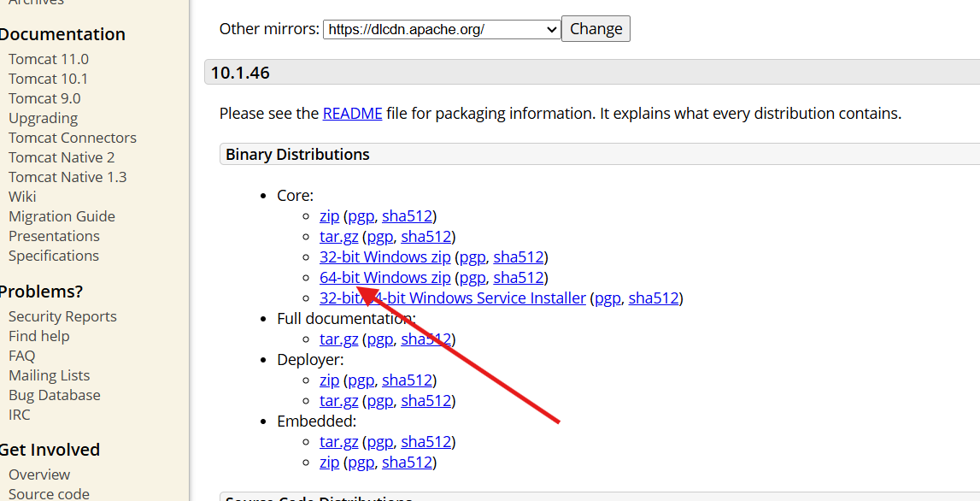Open the Overview link under Get Involved
980x501 pixels.
point(39,474)
